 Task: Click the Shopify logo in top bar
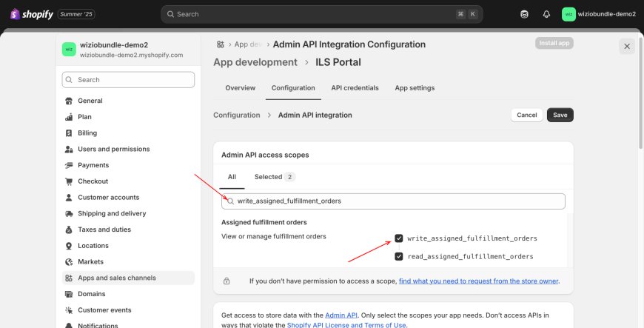pyautogui.click(x=32, y=14)
